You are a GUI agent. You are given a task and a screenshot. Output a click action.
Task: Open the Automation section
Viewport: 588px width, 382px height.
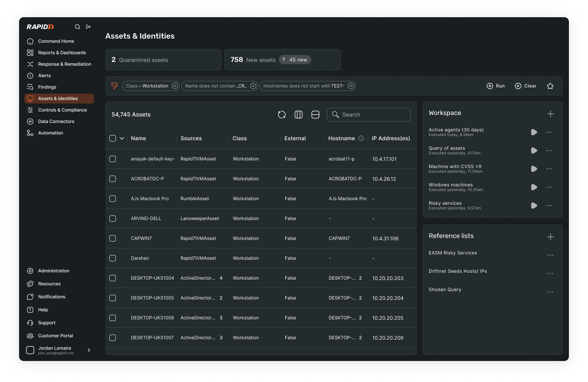point(59,133)
